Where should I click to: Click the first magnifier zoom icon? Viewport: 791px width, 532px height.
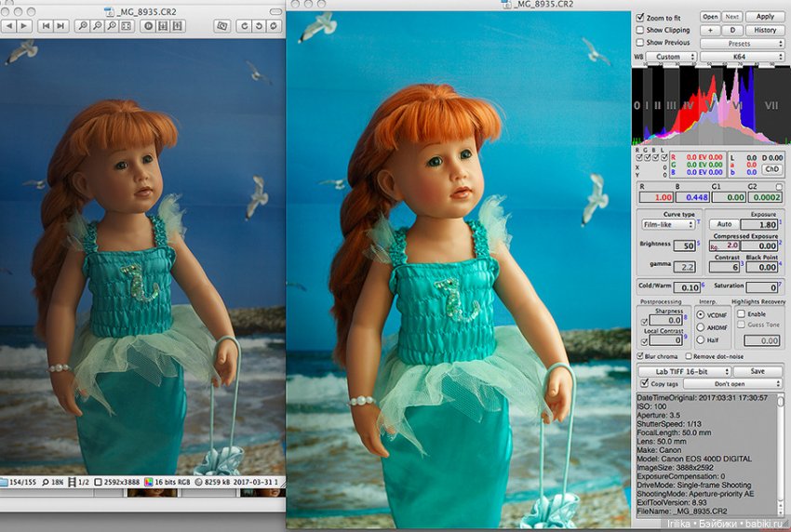click(x=84, y=26)
